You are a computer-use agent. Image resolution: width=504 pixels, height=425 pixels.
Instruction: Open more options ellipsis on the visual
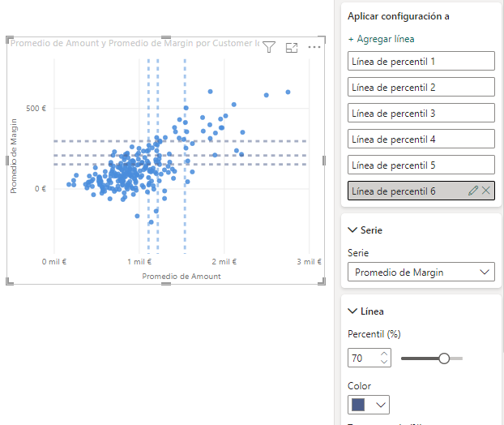coord(314,48)
